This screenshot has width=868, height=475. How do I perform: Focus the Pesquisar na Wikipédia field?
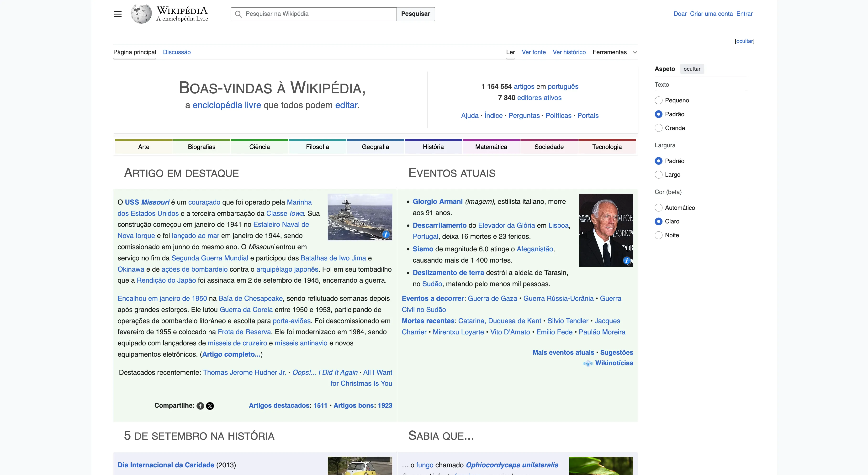314,14
